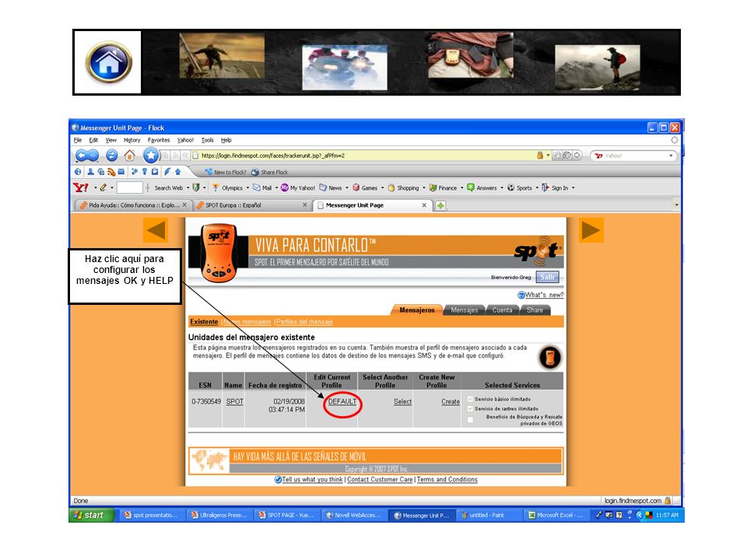Go to next slide with right orange arrow
The image size is (747, 560).
click(591, 230)
